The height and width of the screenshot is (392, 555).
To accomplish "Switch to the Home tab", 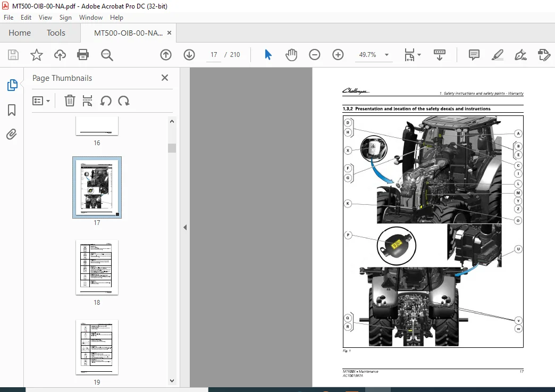I will coord(20,33).
